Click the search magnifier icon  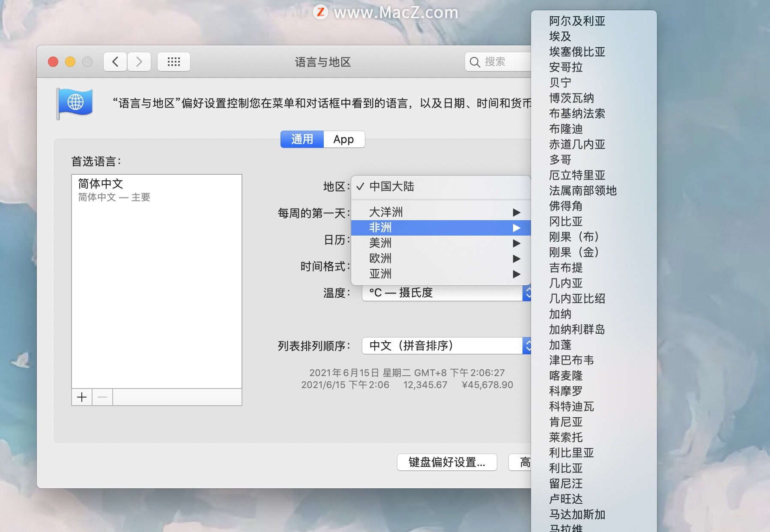pos(475,62)
